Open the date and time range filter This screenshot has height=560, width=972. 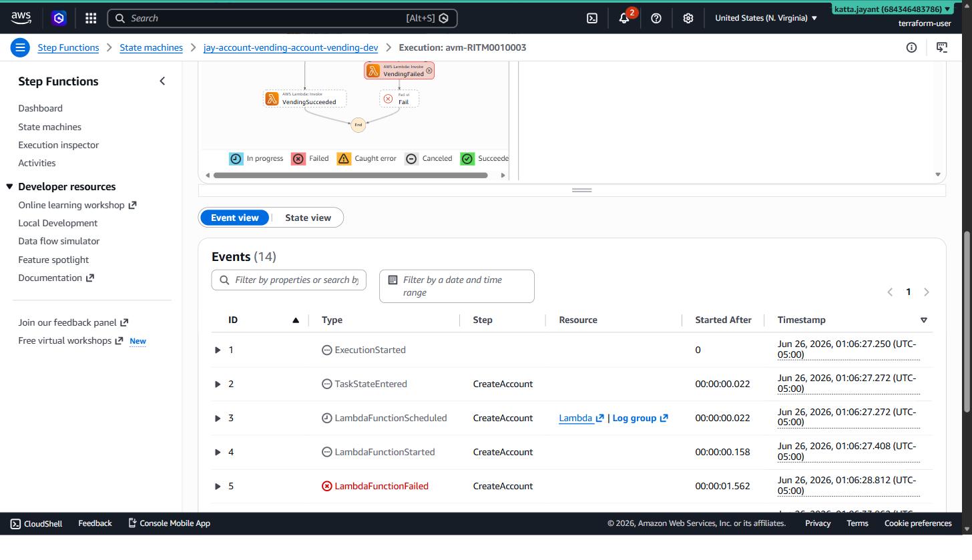(457, 286)
